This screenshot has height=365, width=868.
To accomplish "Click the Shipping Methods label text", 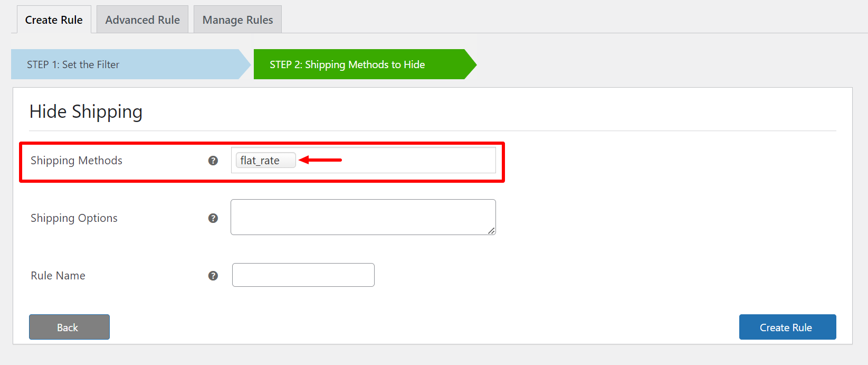I will 77,161.
